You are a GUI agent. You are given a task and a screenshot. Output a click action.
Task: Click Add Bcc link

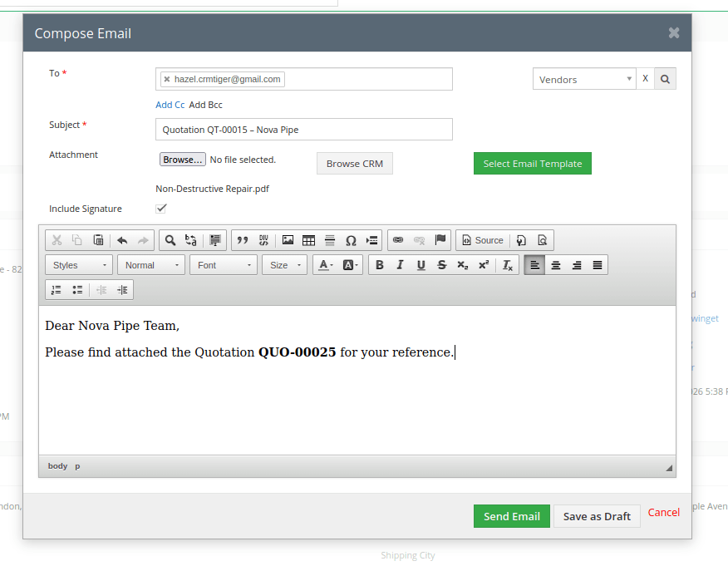coord(205,105)
